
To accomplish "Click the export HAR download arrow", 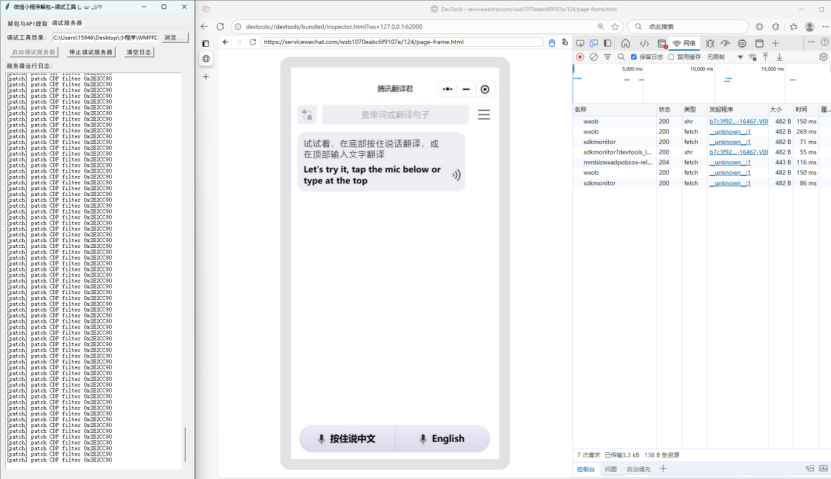I will [779, 57].
